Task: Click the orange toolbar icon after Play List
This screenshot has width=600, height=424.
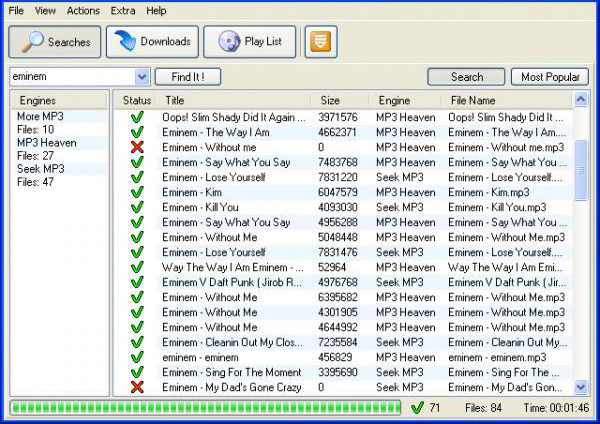Action: tap(321, 42)
